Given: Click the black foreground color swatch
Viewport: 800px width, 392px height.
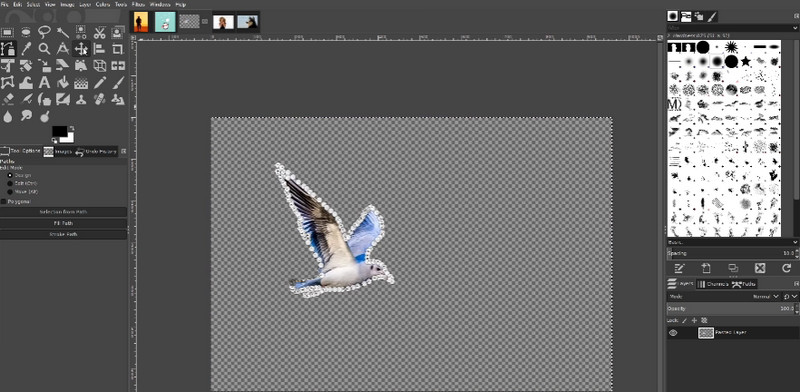Looking at the screenshot, I should click(59, 131).
